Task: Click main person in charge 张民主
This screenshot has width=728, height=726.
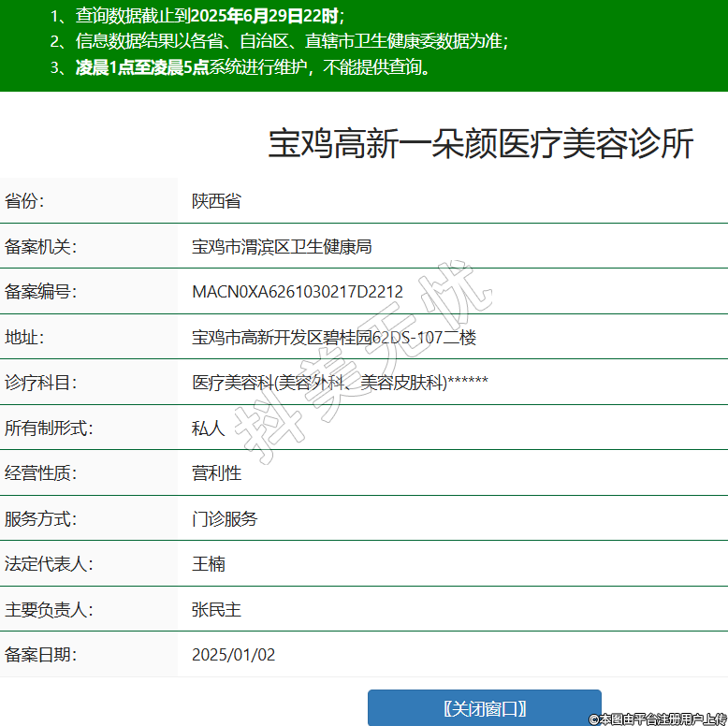Action: click(217, 610)
